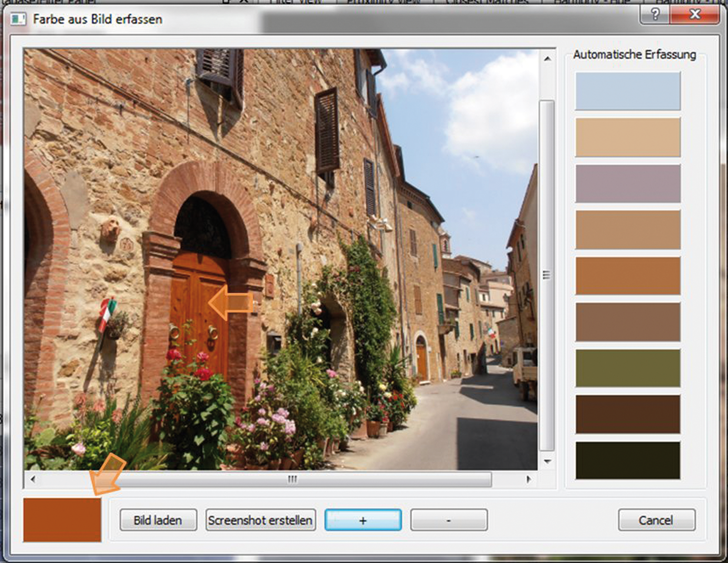Click the help question mark button
Screen dimensions: 728x563
coord(655,15)
